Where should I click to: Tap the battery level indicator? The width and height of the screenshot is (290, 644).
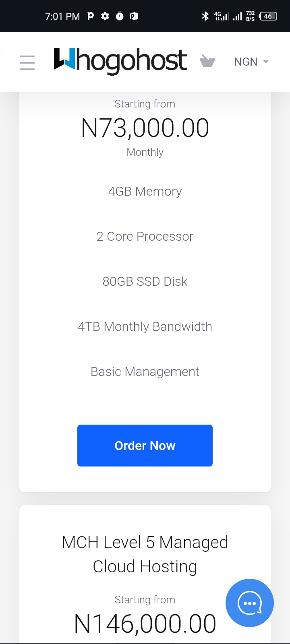268,16
